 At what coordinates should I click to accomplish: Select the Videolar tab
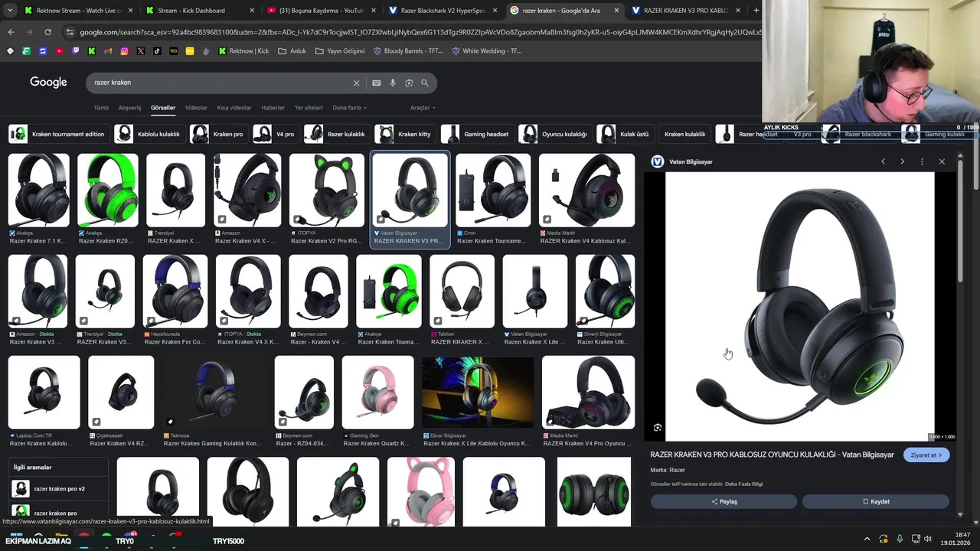pos(196,108)
